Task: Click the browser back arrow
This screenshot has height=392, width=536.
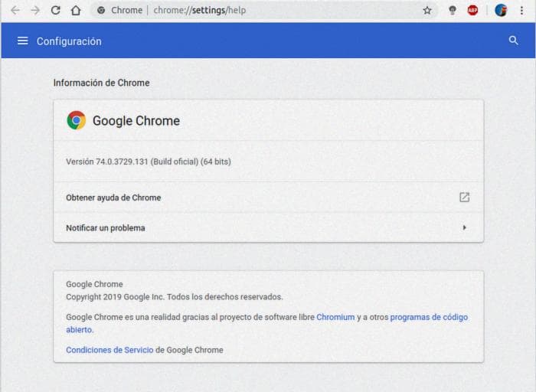Action: 15,10
